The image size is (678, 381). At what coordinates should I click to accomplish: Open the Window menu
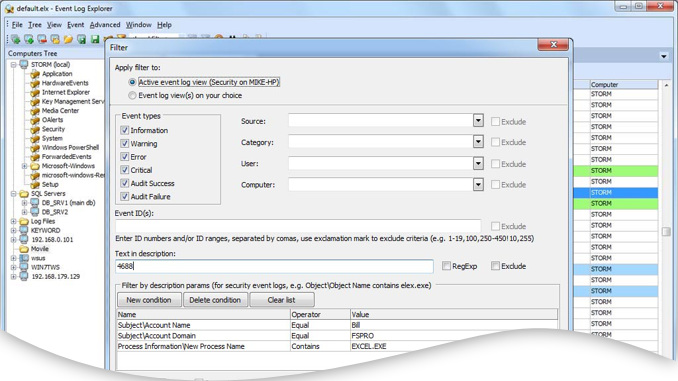[138, 25]
